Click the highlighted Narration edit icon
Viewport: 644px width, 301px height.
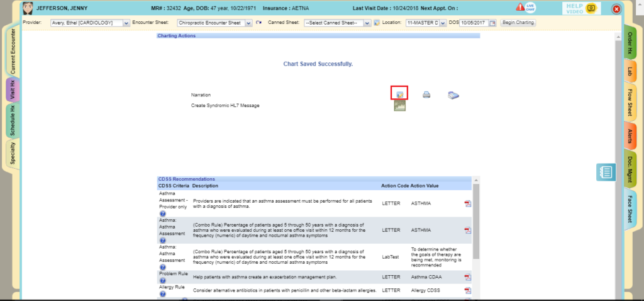(x=399, y=93)
